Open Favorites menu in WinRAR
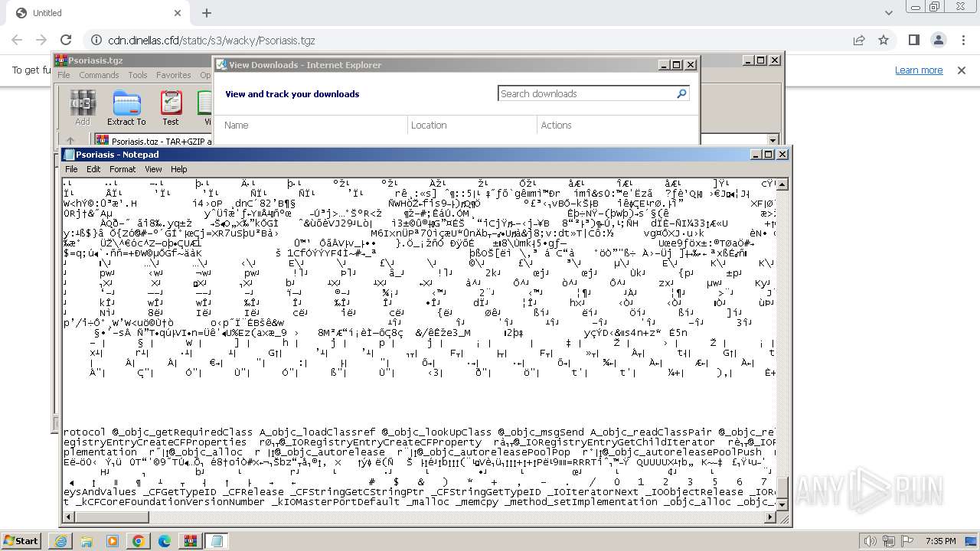The image size is (980, 551). tap(174, 75)
